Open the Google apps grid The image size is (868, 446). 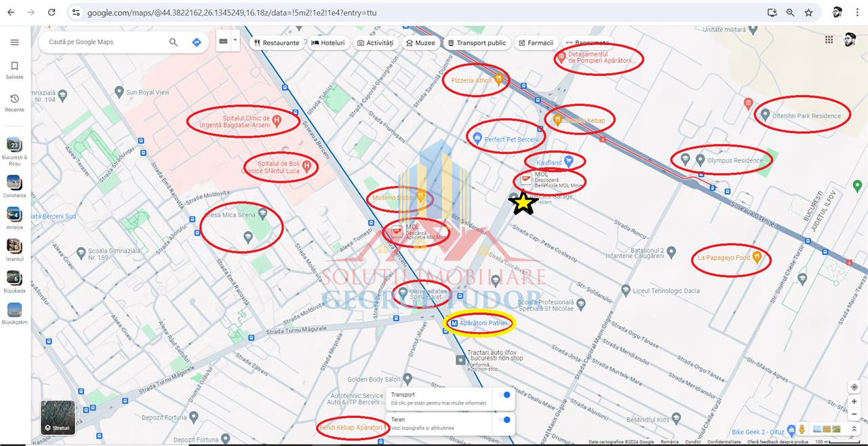click(829, 40)
